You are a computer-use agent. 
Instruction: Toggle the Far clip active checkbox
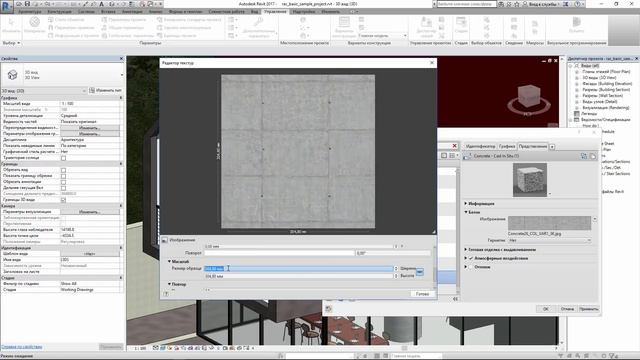pos(63,188)
